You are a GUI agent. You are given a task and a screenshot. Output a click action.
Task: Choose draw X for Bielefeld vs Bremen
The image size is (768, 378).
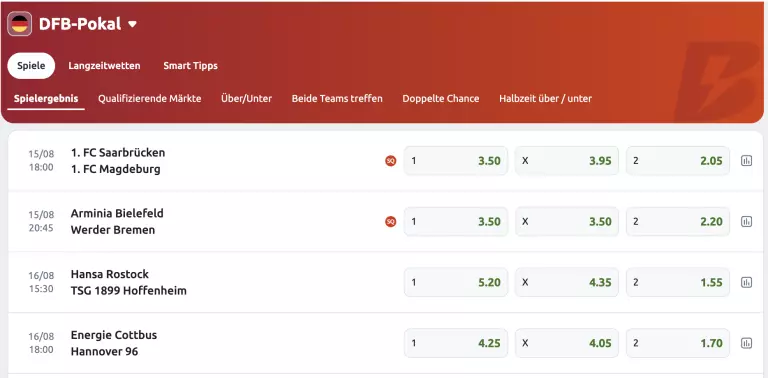point(567,221)
